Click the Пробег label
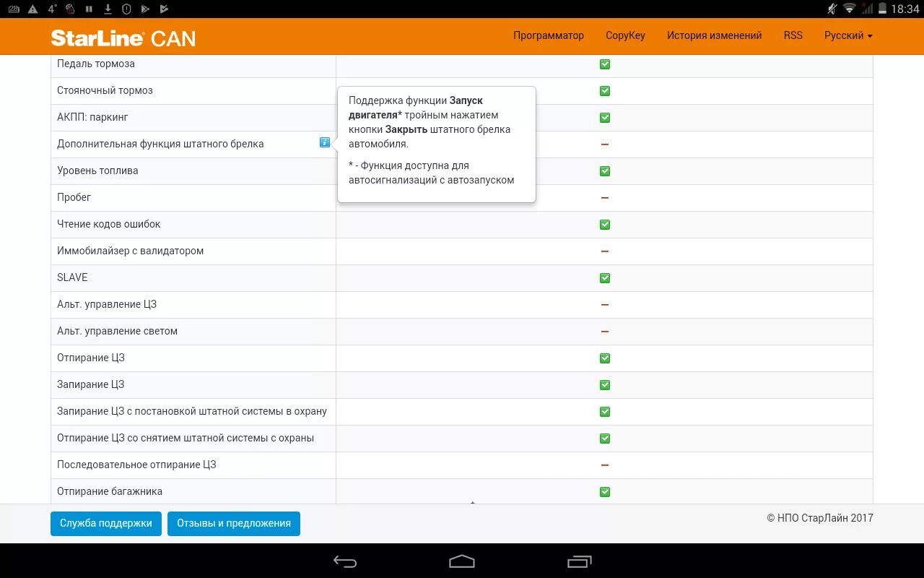 click(74, 197)
